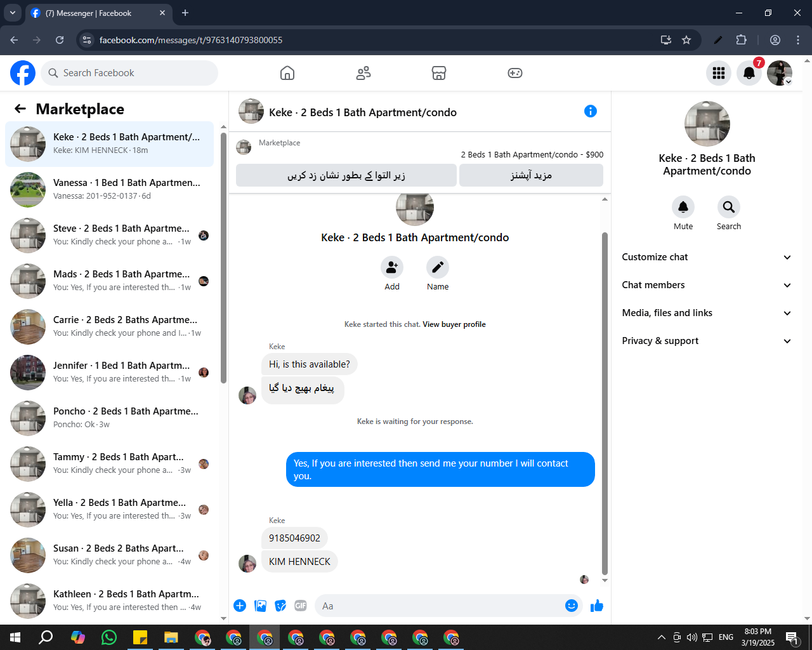Screen dimensions: 812x650
Task: Click the Add people icon in chat
Action: click(x=392, y=267)
